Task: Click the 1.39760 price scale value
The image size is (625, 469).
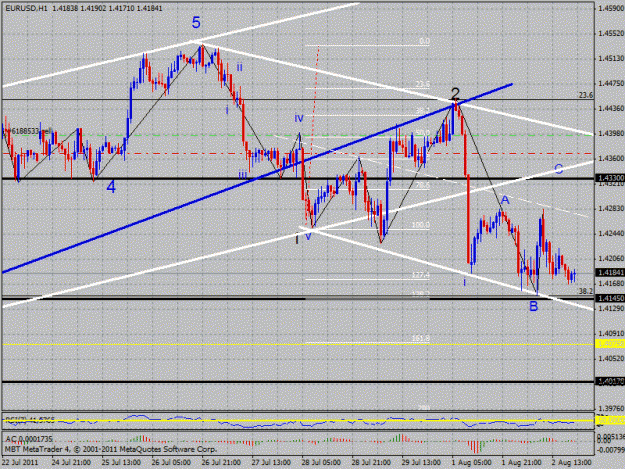Action: point(611,409)
